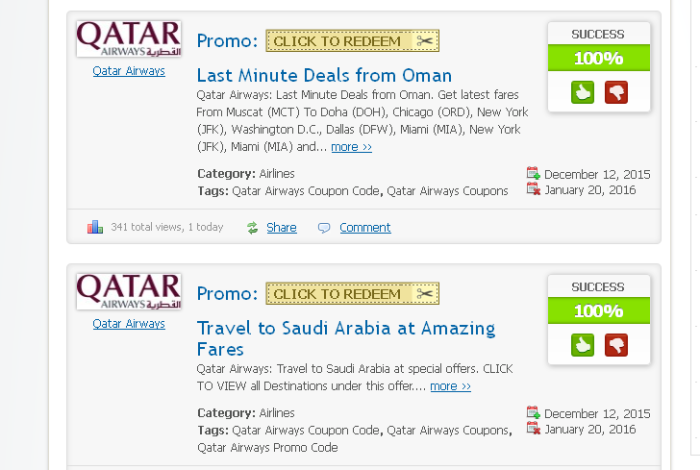Open the Last Minute Deals from Oman title
This screenshot has width=700, height=470.
pos(324,75)
